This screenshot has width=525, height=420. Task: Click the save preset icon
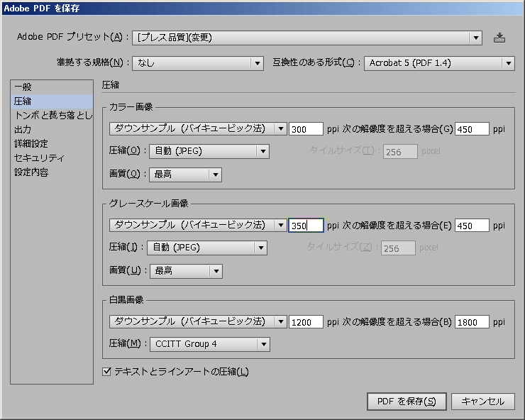499,38
